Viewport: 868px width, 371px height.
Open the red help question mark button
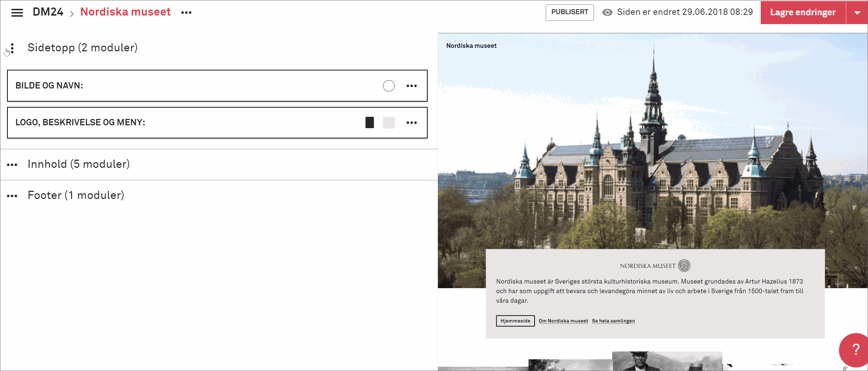point(855,350)
